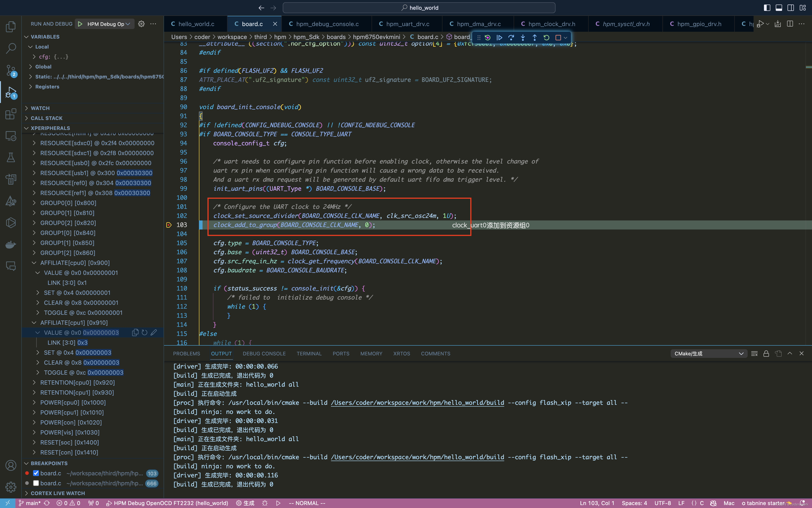812x508 pixels.
Task: Copy value of AFFILIATE cpu1 VALUE register
Action: [135, 332]
